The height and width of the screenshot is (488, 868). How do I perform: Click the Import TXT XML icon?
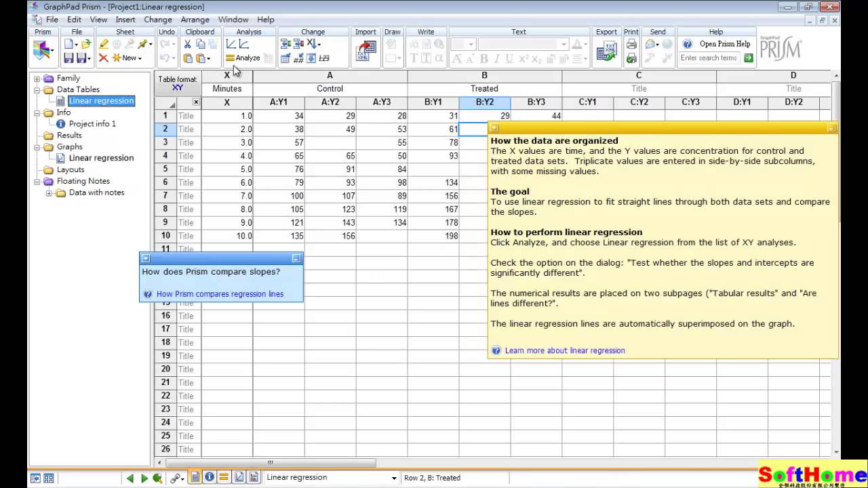point(366,51)
